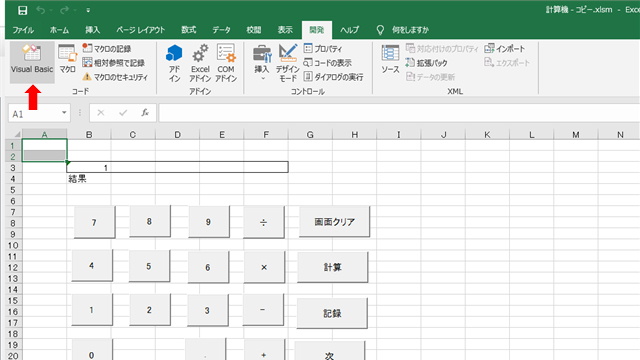Select the Developer (開発) tab
The height and width of the screenshot is (360, 640).
317,30
